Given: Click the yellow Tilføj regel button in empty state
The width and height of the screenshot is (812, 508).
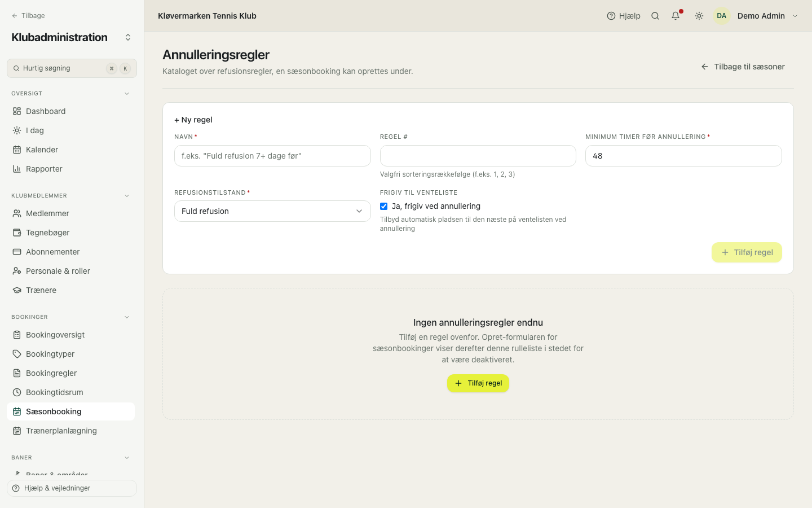Looking at the screenshot, I should [x=478, y=383].
